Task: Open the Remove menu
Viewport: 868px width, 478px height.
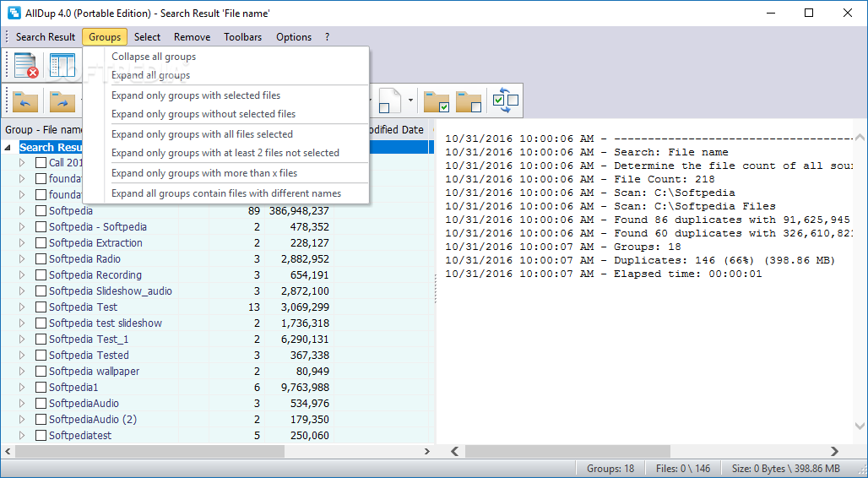Action: [x=192, y=37]
